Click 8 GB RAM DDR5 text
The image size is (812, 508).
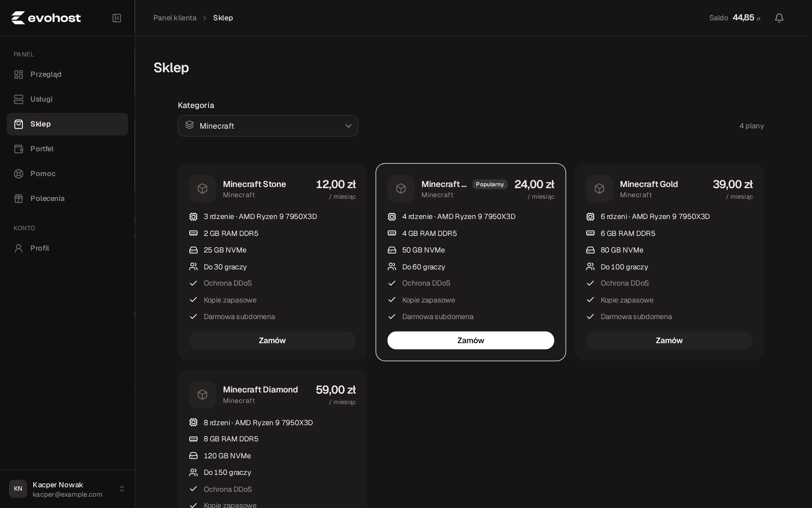point(231,439)
